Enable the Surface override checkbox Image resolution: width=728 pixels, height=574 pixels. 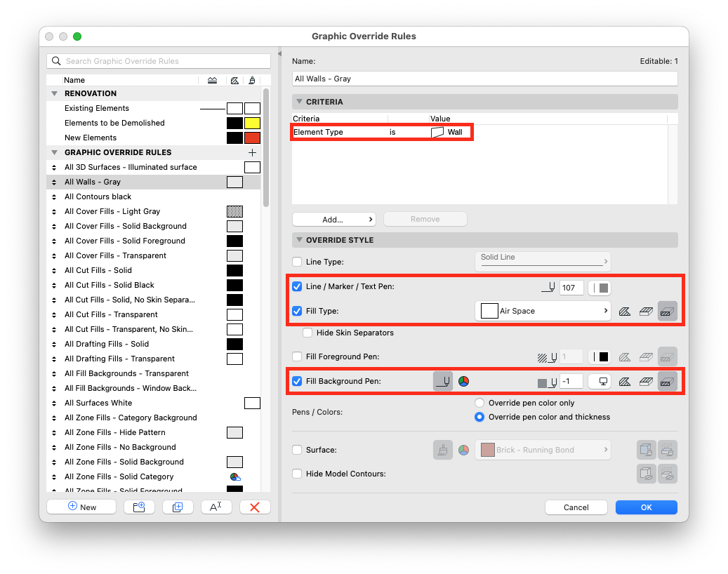(297, 450)
